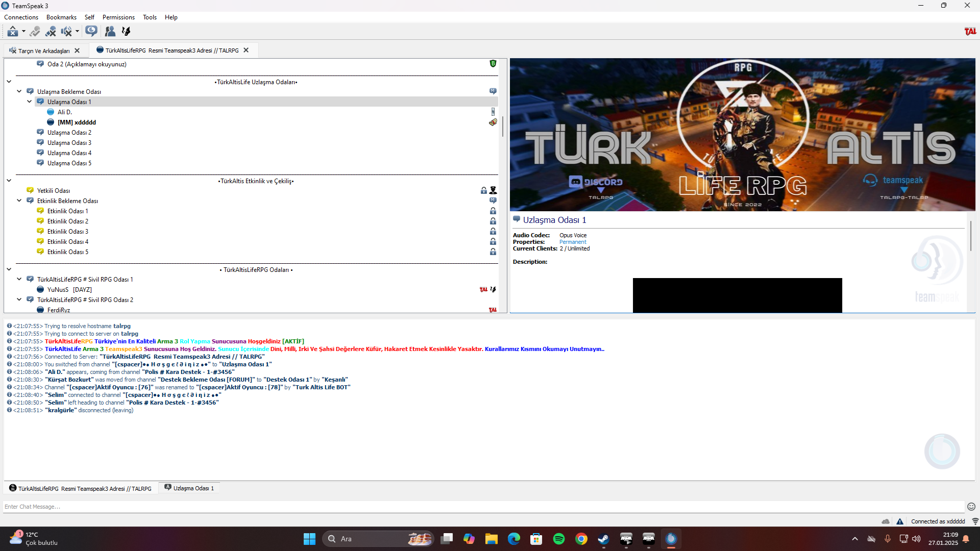This screenshot has width=980, height=551.
Task: Open Spotify from the Windows taskbar
Action: point(559,539)
